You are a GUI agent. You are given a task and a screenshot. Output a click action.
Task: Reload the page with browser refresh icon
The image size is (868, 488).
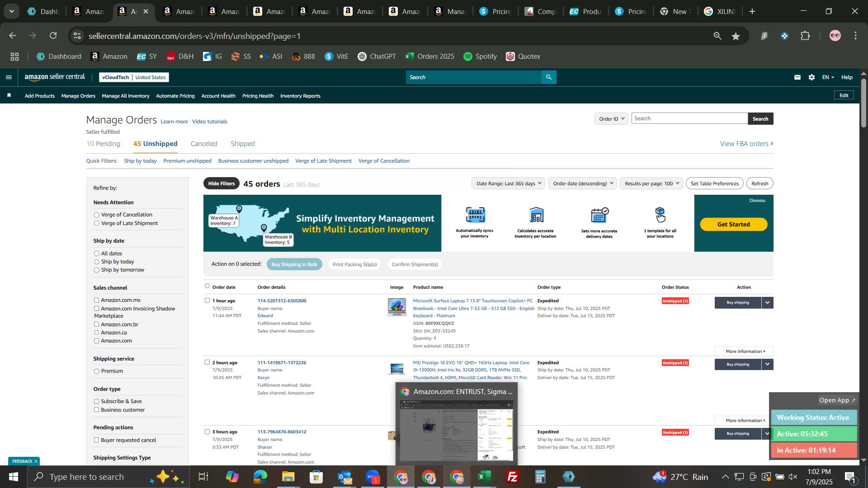(53, 36)
